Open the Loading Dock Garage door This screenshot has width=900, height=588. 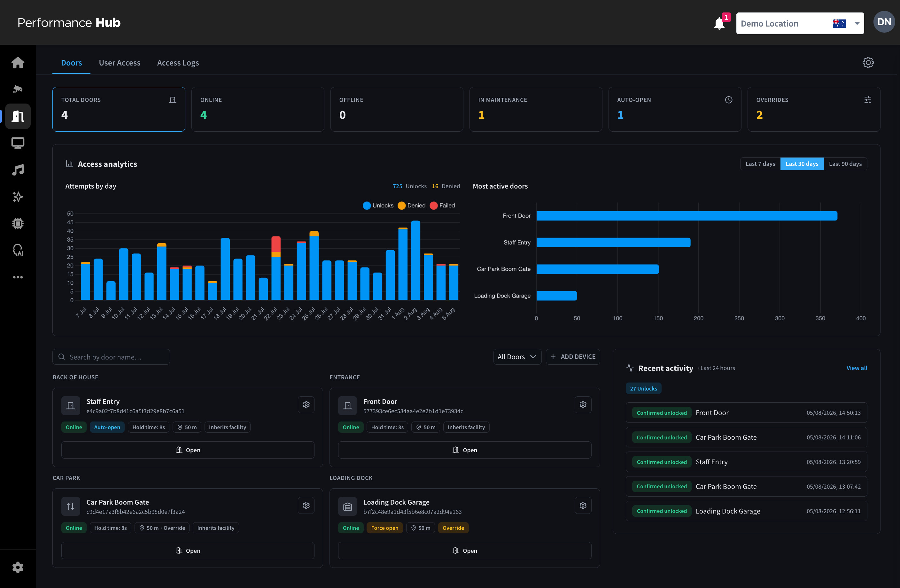(x=464, y=551)
